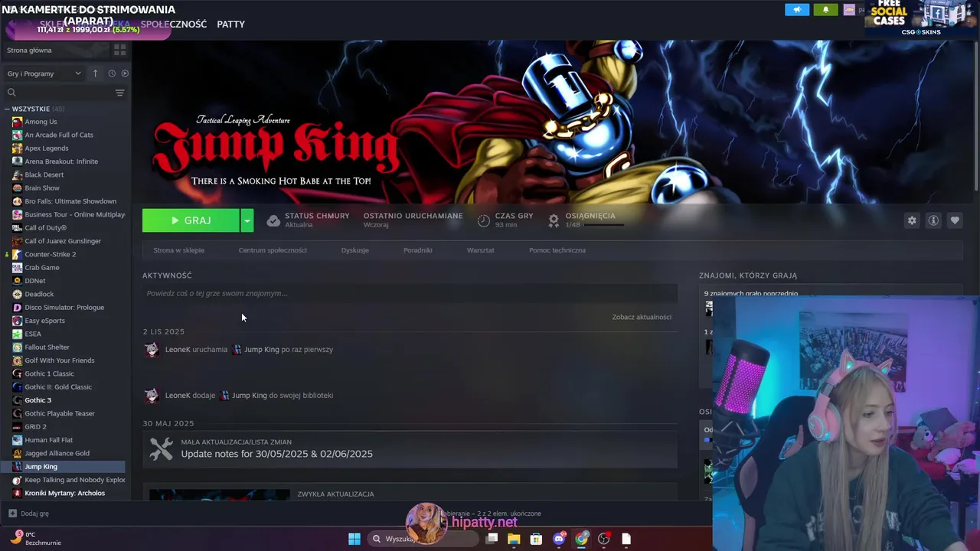Open LeoneK avatar on first-launch entry
Viewport: 980px width, 551px height.
coord(152,350)
